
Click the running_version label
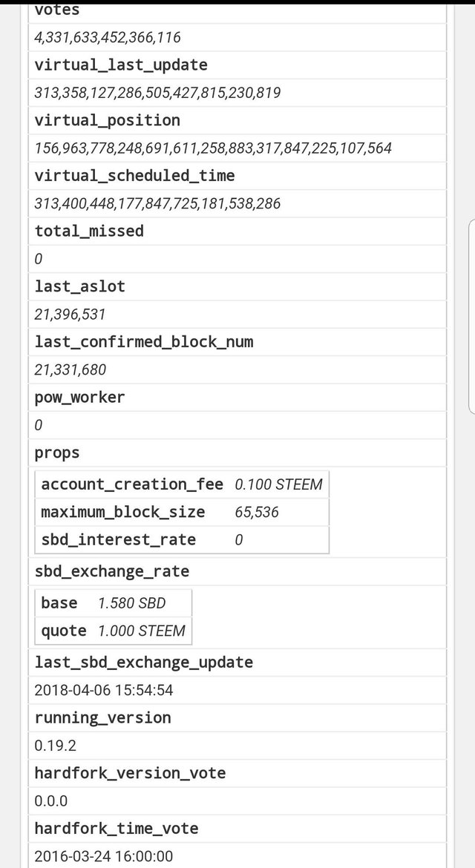103,718
